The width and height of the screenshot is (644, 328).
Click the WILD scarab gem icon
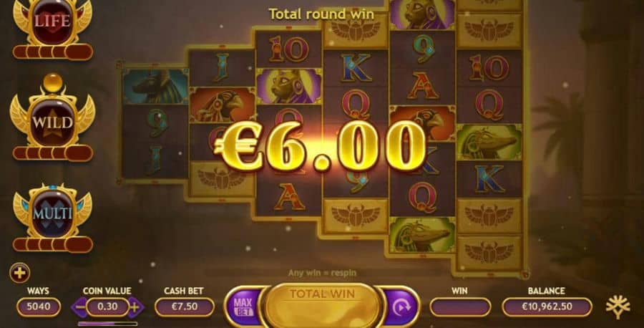point(52,117)
